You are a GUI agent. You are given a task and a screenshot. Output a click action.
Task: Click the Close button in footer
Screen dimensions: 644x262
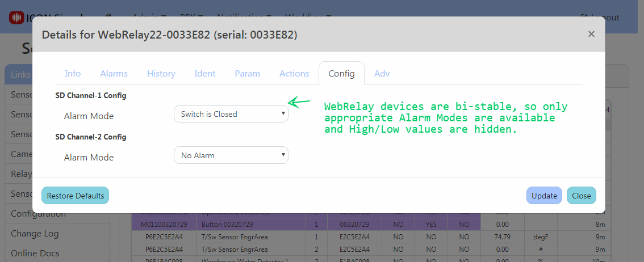581,196
